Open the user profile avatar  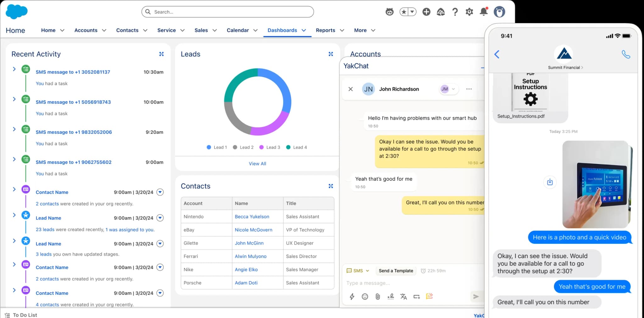(499, 12)
